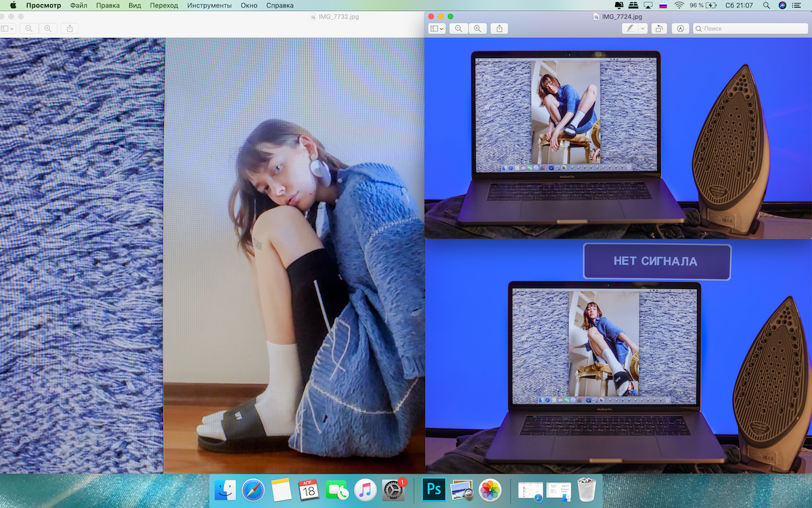The width and height of the screenshot is (812, 508).
Task: Toggle the Wi-Fi menu in menu bar
Action: (679, 5)
